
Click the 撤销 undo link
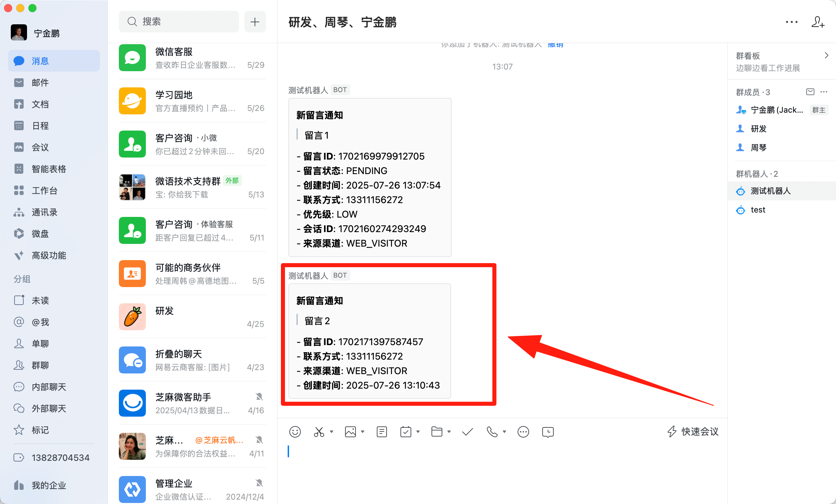tap(555, 45)
